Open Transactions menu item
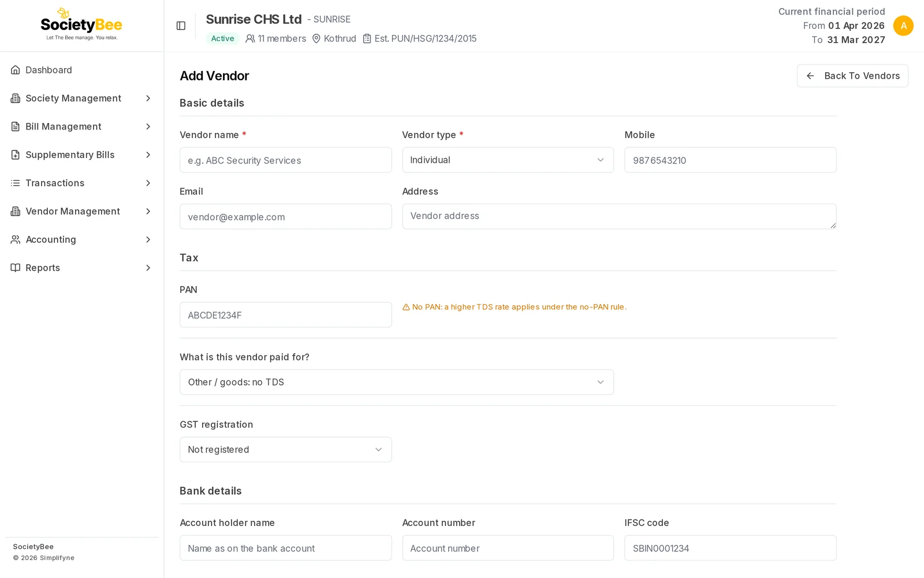The width and height of the screenshot is (924, 578). [81, 183]
